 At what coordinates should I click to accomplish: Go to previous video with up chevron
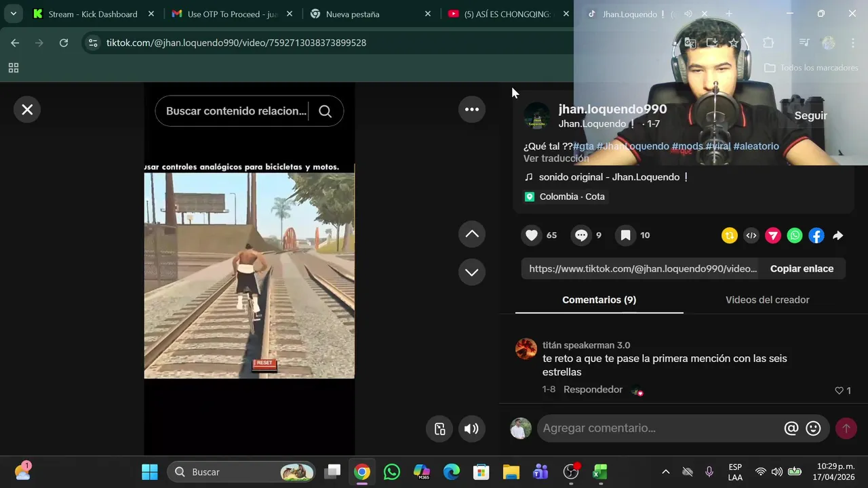[472, 235]
